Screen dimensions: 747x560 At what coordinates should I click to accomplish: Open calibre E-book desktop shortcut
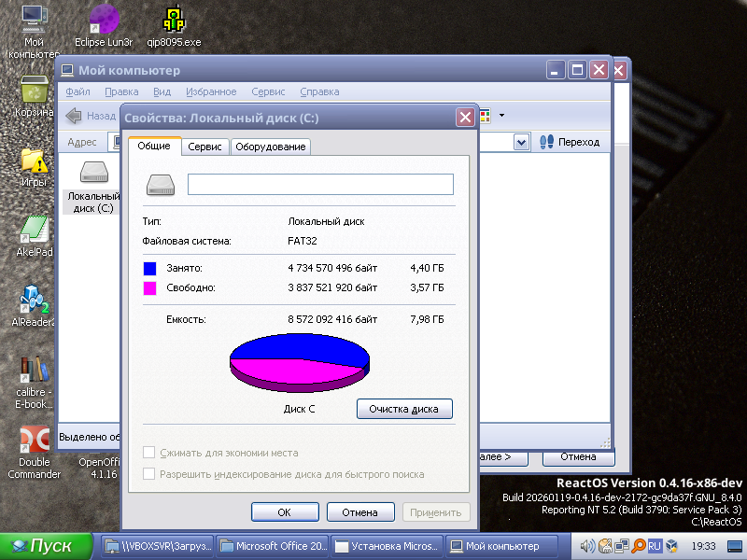pos(34,383)
